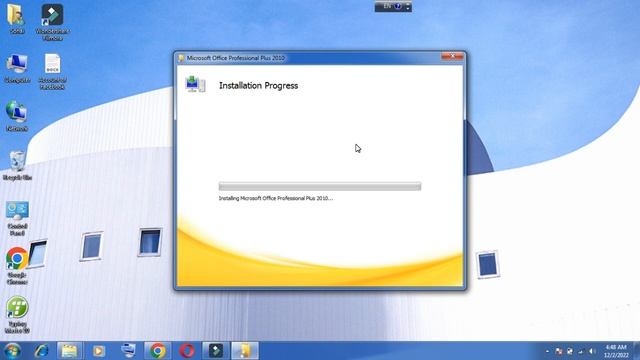Open the Recycle Bin

[x=17, y=165]
